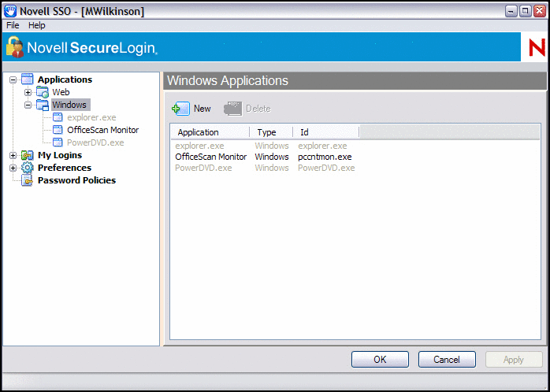Select OfficeScan Monitor in the tree
The height and width of the screenshot is (392, 550).
(103, 130)
